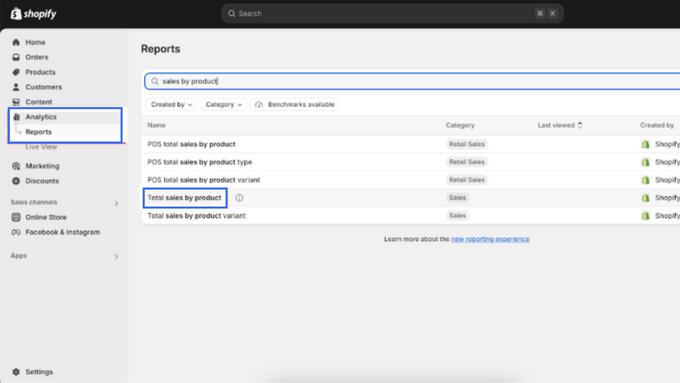Toggle the Benchmarks available filter
Screen dimensions: 680x383
point(294,105)
